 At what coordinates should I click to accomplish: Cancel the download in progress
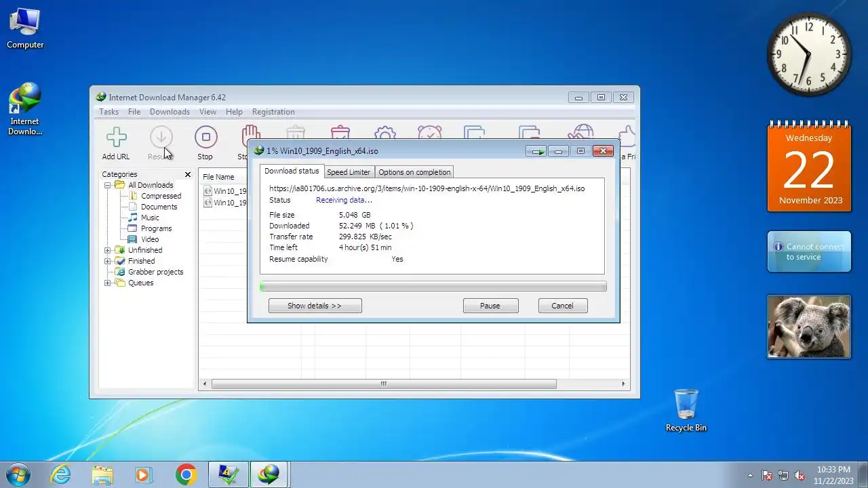pos(562,306)
